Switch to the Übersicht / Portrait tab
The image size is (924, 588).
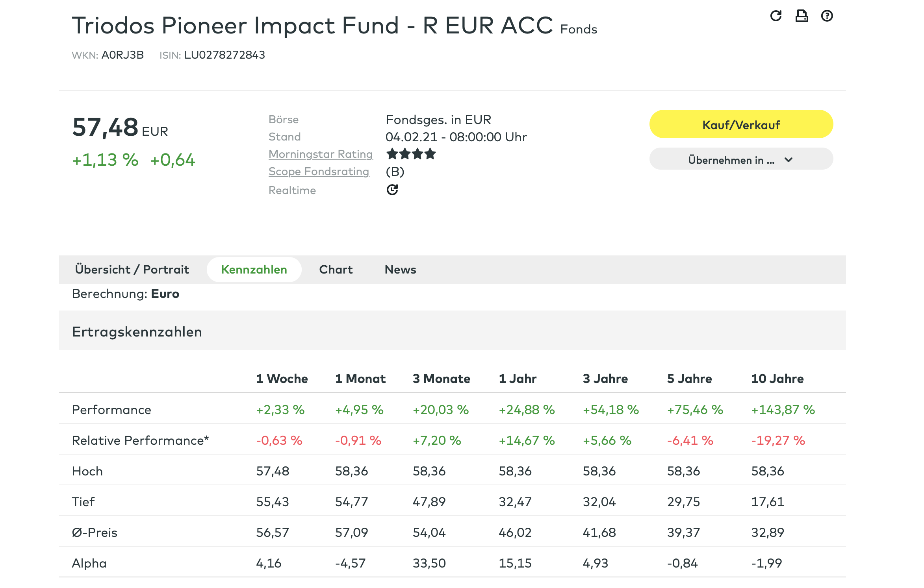pyautogui.click(x=132, y=270)
